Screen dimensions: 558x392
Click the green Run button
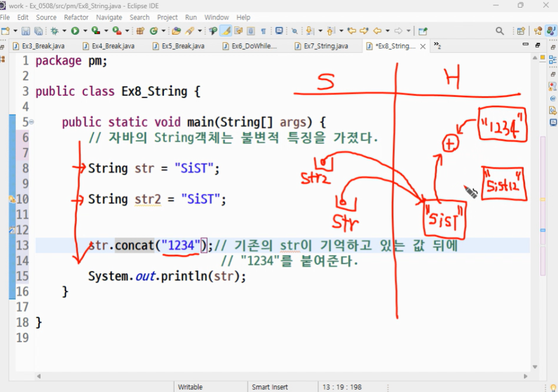coord(75,31)
